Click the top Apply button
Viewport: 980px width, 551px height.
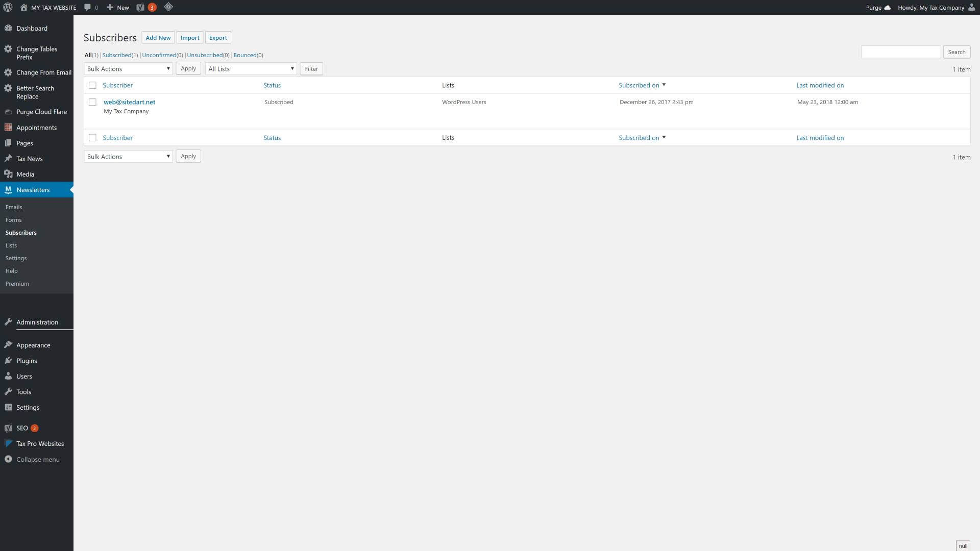(188, 68)
